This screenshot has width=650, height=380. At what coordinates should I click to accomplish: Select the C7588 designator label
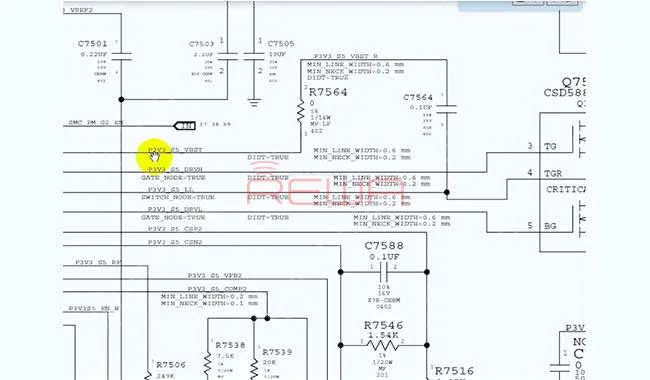[384, 246]
